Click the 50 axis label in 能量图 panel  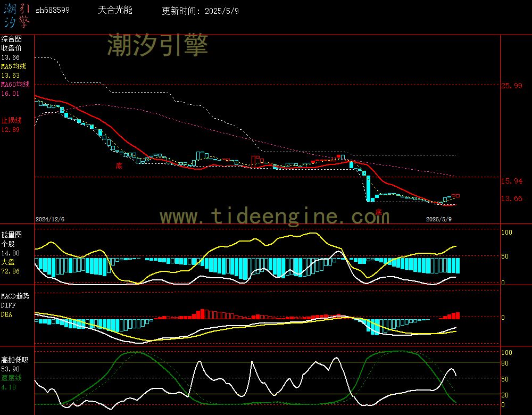coord(505,256)
